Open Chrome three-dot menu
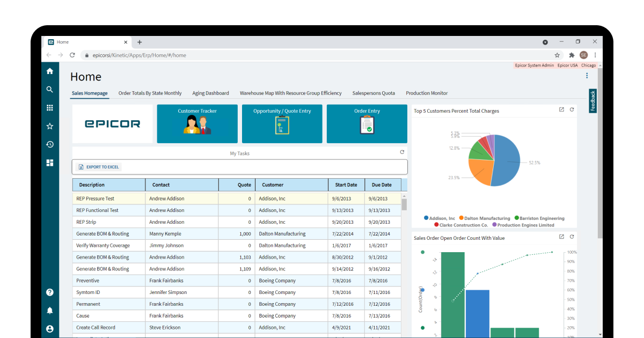This screenshot has height=338, width=644. (x=595, y=55)
